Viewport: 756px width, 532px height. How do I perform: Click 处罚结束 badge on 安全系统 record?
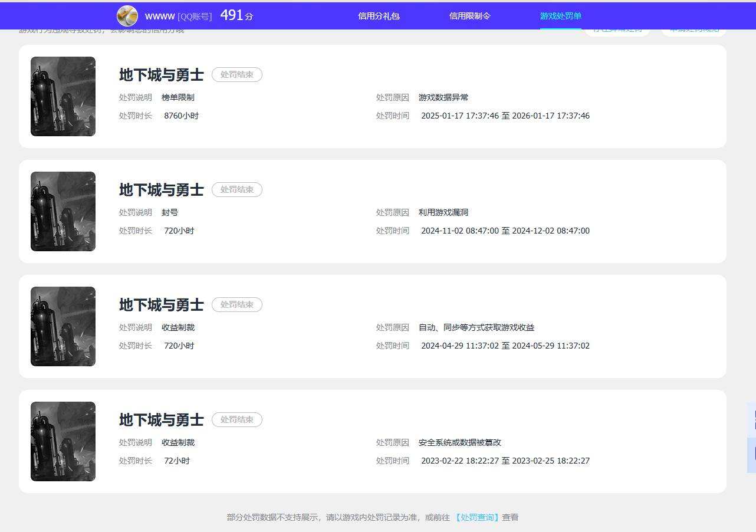237,419
